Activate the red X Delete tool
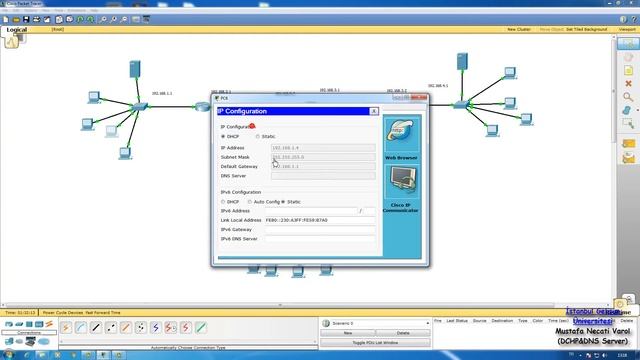The width and height of the screenshot is (640, 360). (x=628, y=83)
